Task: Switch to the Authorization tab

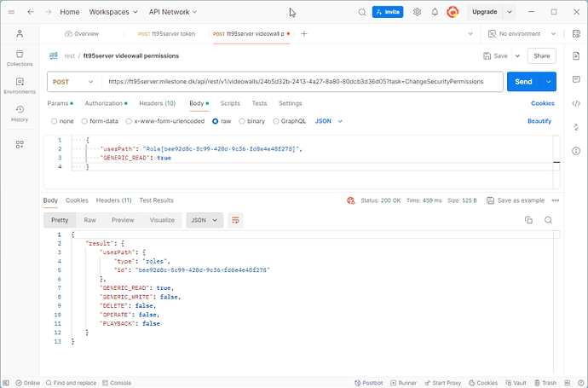Action: pos(105,103)
